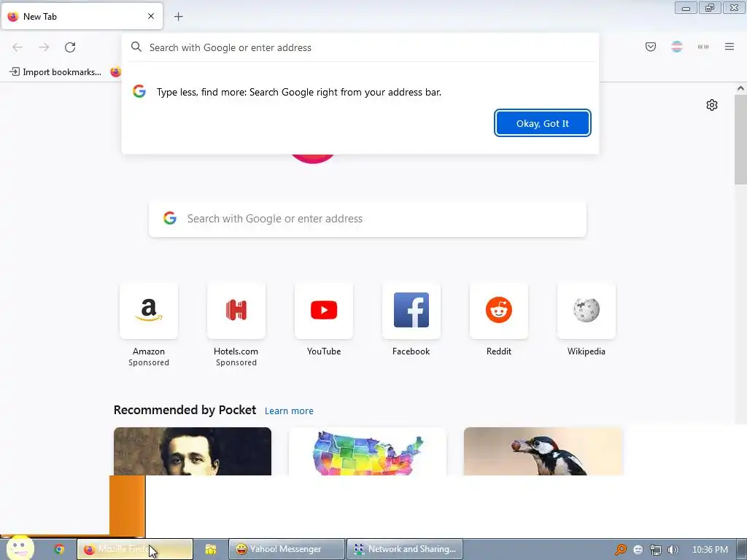The height and width of the screenshot is (560, 747).
Task: Open the Pocket article with woodpecker photo
Action: coord(543,451)
